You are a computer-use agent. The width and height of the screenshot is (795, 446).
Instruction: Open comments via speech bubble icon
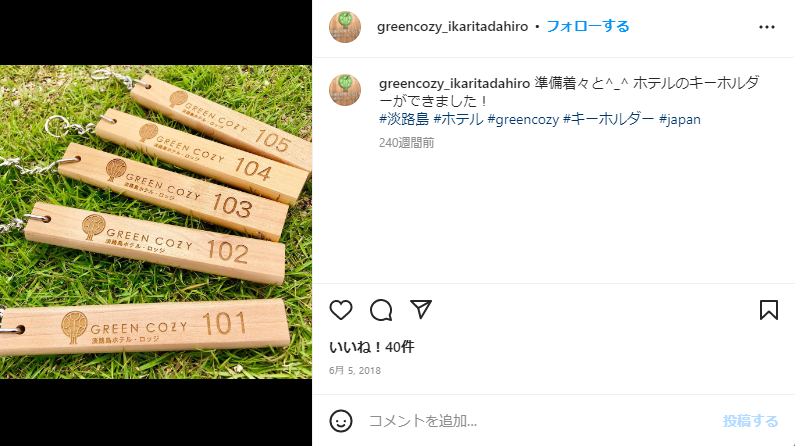381,310
